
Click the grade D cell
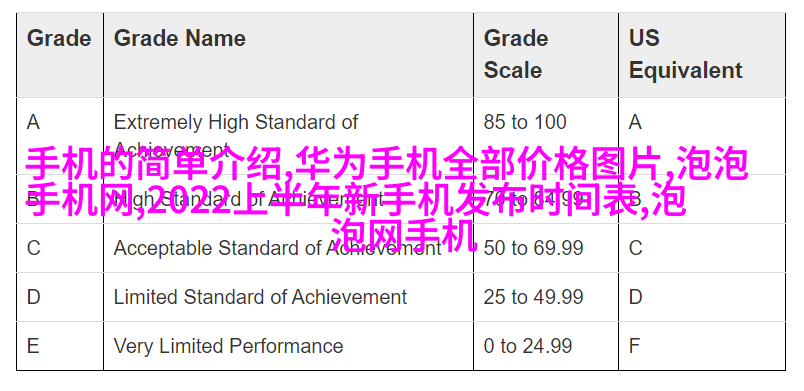[60, 297]
